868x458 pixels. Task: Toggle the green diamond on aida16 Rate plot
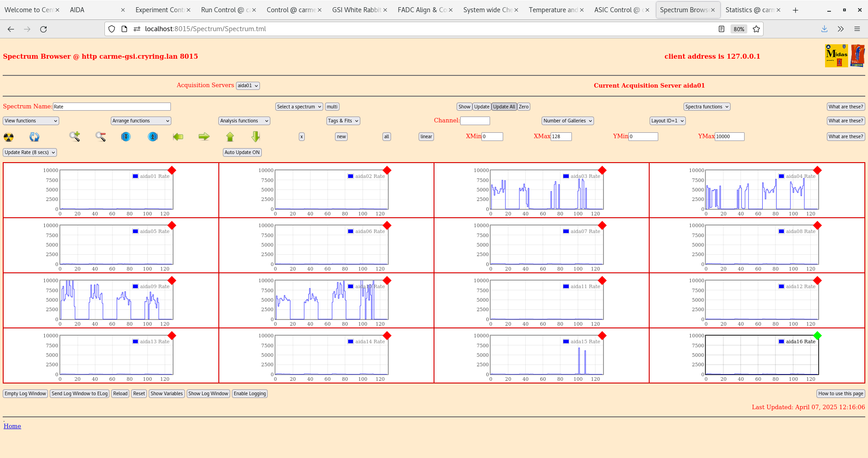817,336
